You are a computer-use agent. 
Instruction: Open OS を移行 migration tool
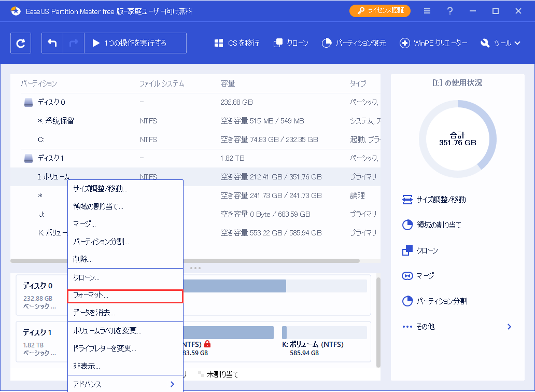point(237,43)
